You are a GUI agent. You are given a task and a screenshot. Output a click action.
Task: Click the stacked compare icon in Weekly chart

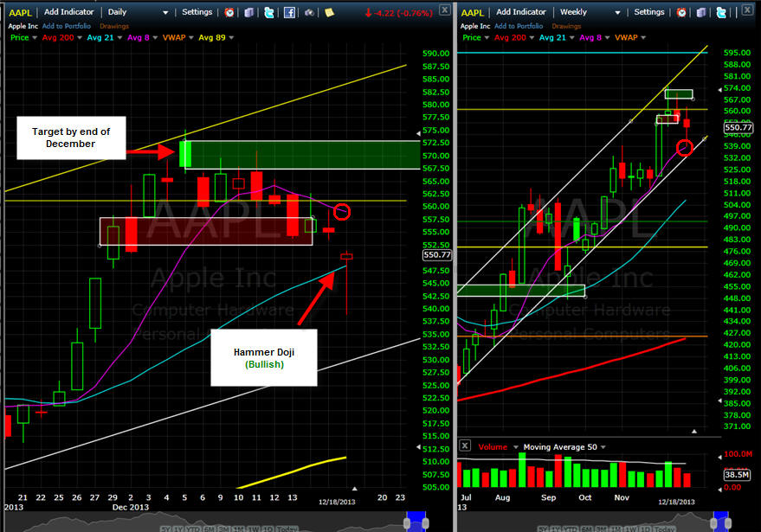pyautogui.click(x=701, y=13)
